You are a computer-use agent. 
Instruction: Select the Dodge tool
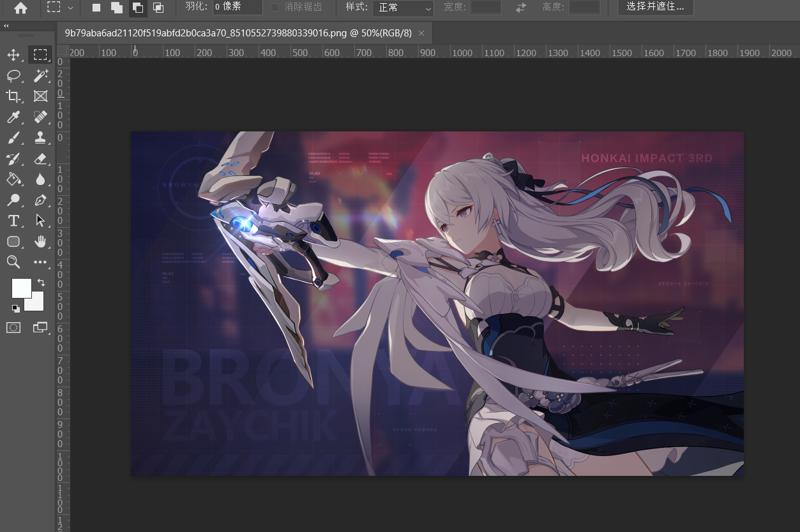point(13,200)
